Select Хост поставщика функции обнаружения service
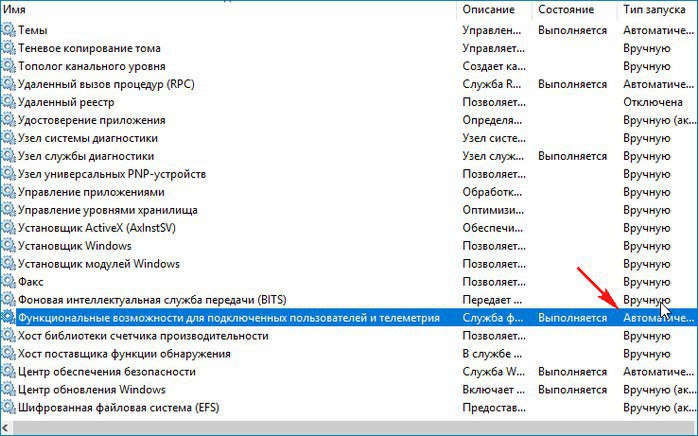The height and width of the screenshot is (436, 698). click(124, 354)
